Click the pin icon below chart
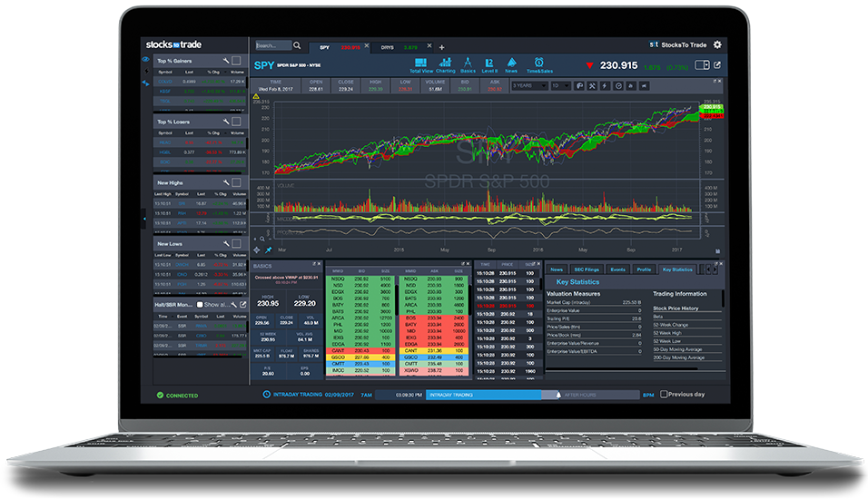 (269, 249)
